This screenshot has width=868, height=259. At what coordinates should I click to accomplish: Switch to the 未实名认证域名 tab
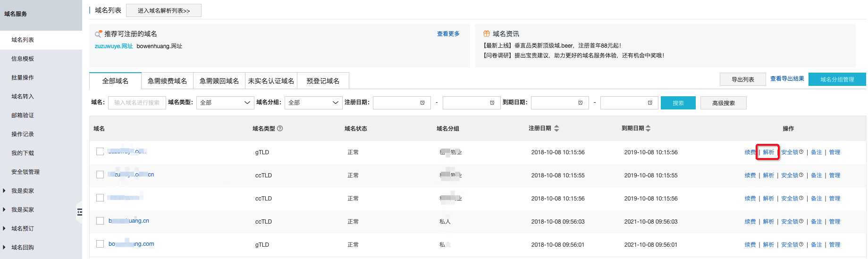(271, 81)
